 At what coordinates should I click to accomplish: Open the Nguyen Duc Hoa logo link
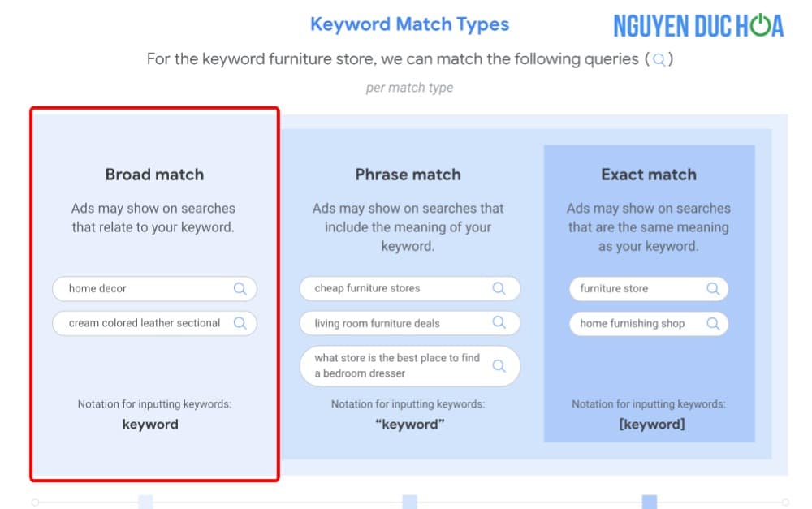698,26
